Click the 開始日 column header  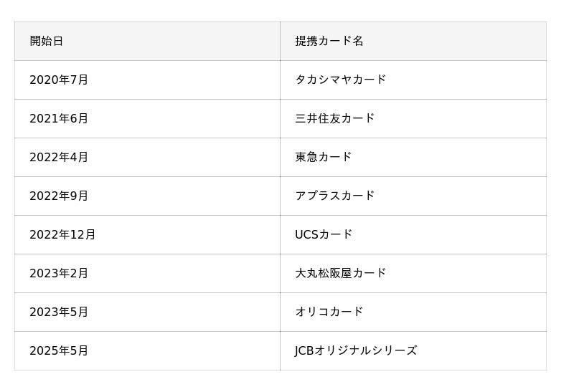coord(47,41)
